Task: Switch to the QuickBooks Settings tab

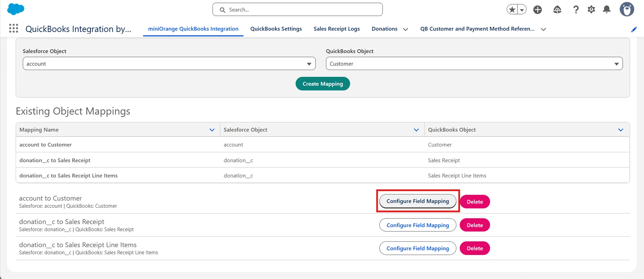Action: [276, 29]
